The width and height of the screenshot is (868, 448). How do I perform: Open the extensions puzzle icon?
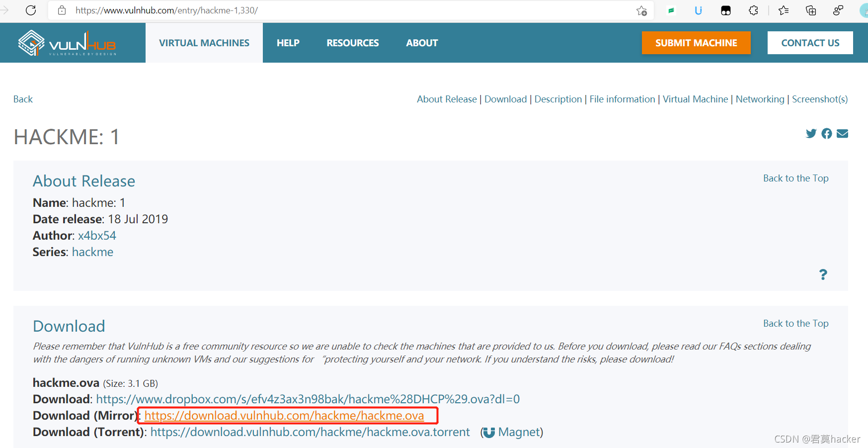pos(754,10)
